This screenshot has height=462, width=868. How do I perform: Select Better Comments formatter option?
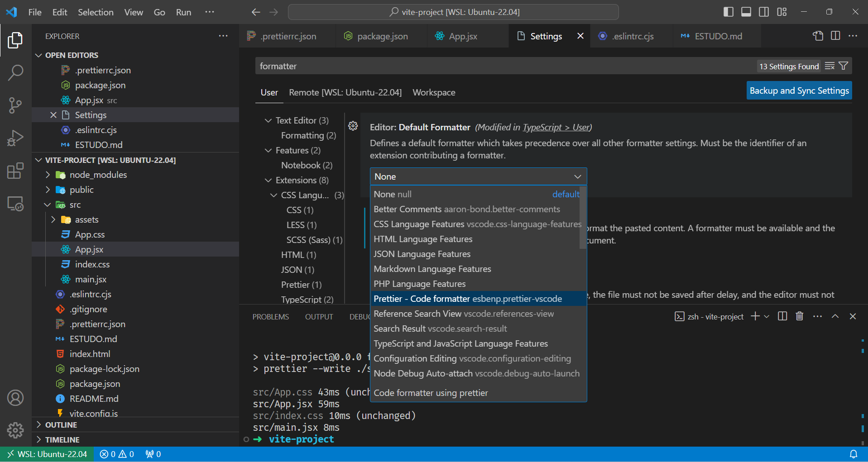click(x=476, y=209)
